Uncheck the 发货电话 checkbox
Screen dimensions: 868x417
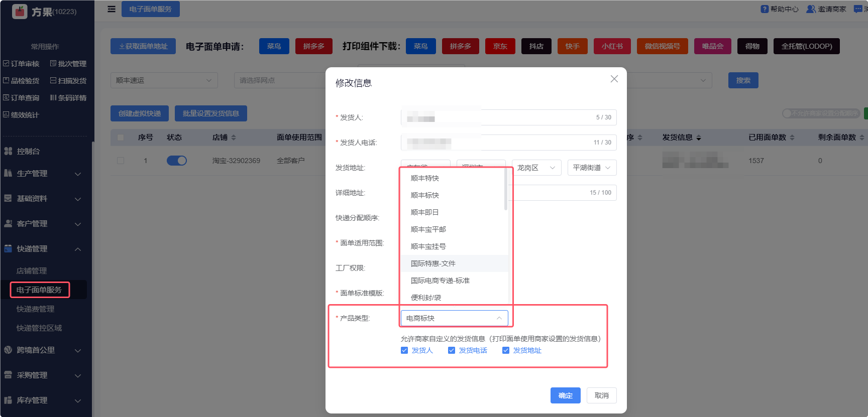coord(452,350)
